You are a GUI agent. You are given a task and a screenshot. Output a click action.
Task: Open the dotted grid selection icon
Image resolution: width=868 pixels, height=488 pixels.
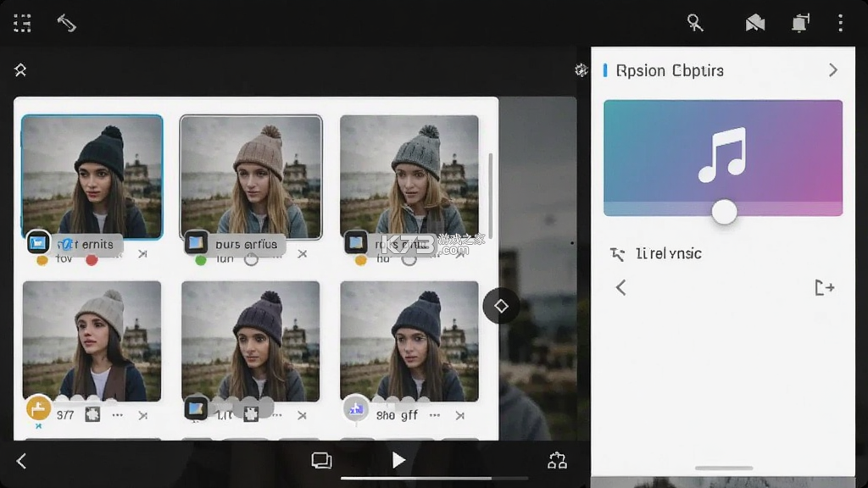(22, 23)
